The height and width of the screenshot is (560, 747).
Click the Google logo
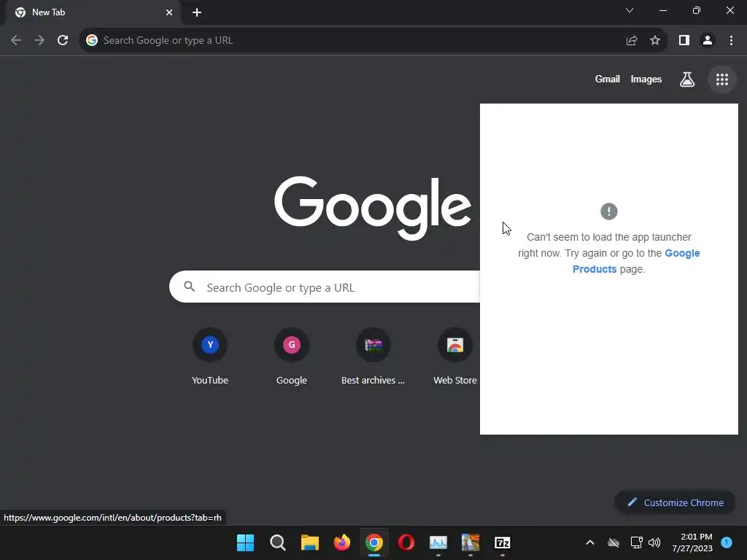point(373,208)
